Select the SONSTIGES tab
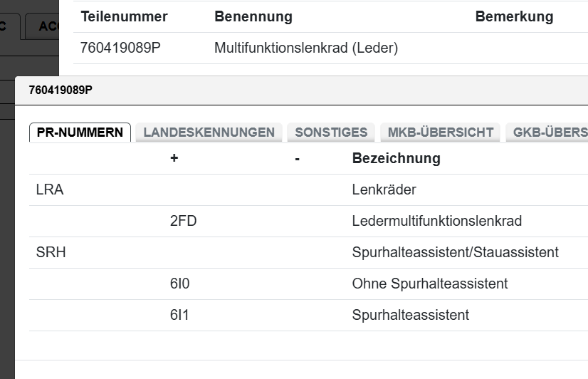The image size is (588, 379). click(331, 133)
